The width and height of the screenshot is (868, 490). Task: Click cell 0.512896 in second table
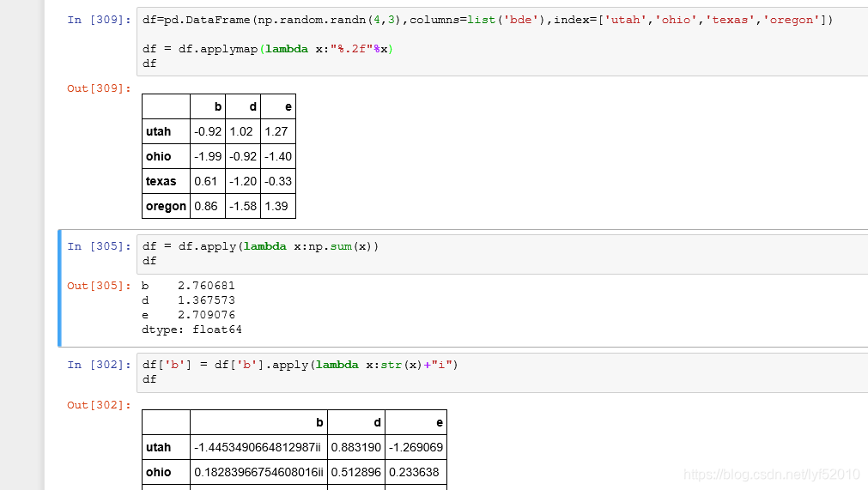356,472
